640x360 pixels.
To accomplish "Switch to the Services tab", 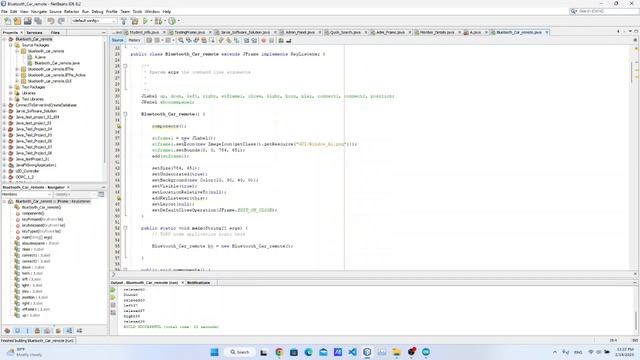I will tap(34, 32).
